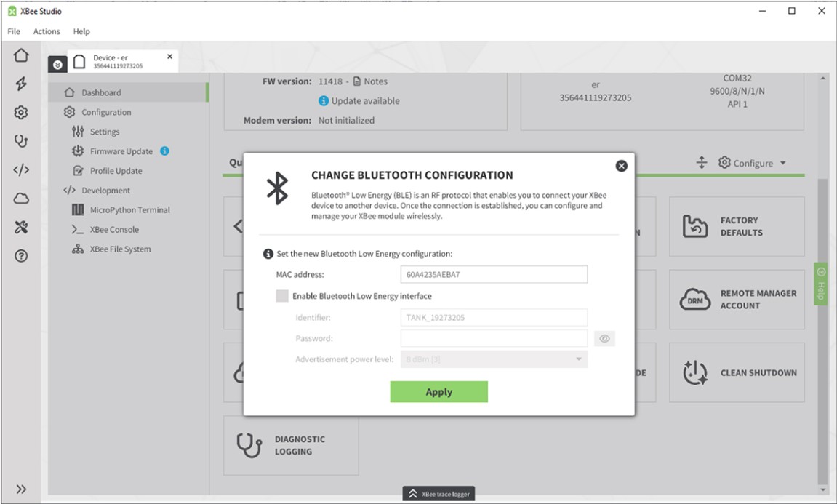Expand the left sidebar with double chevron
The width and height of the screenshot is (837, 504).
click(x=21, y=489)
